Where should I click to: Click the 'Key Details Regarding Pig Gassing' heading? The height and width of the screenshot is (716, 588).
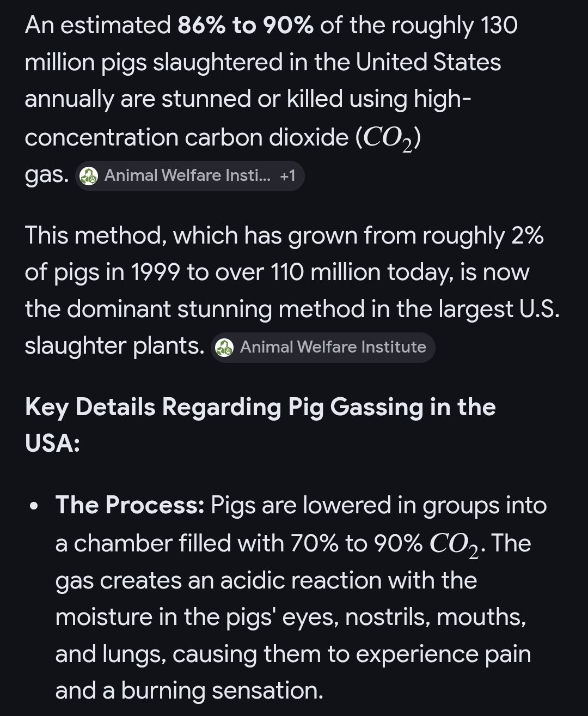(260, 408)
